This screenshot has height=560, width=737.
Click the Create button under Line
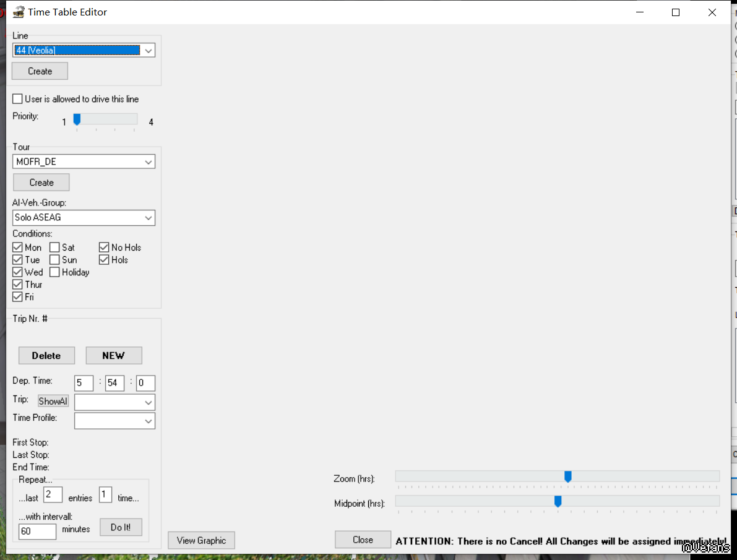tap(40, 71)
